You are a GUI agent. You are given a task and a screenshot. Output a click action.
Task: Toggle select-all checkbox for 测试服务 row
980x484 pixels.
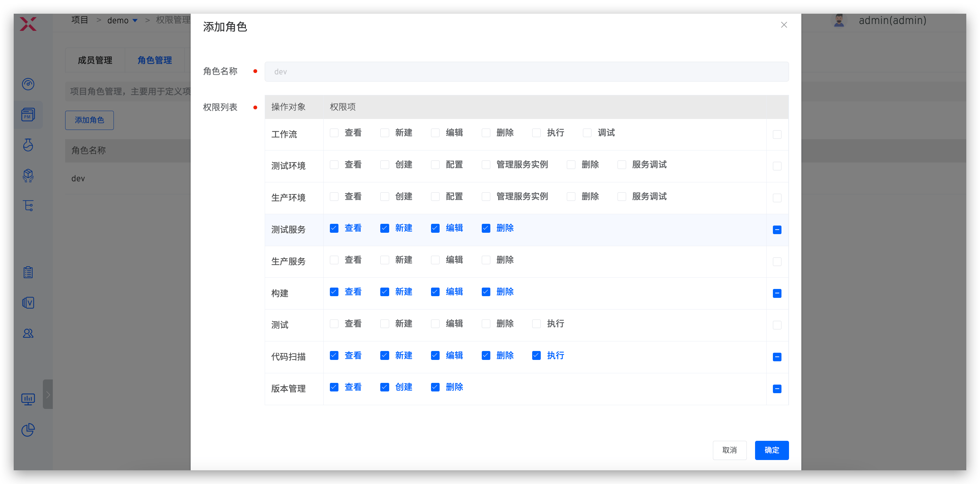tap(777, 230)
